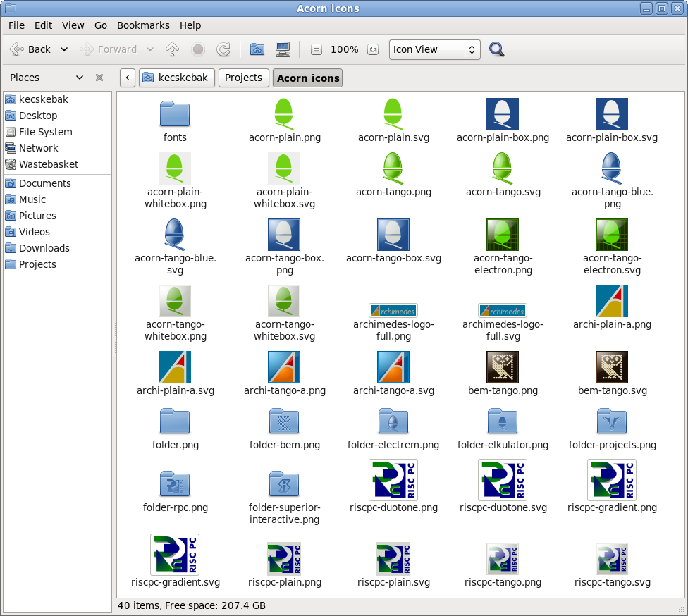688x616 pixels.
Task: Open the Places sidebar selector dropdown
Action: [x=80, y=78]
